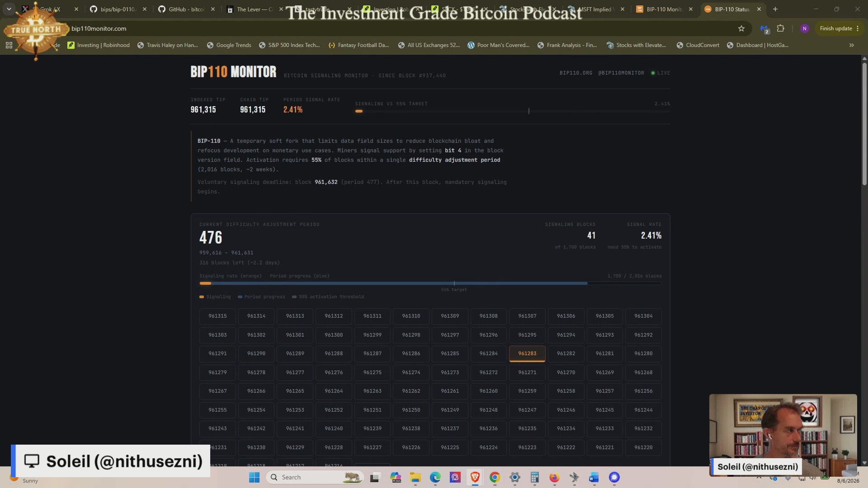Open the Stocks with Elevate bookmark
The height and width of the screenshot is (488, 868).
[x=637, y=45]
